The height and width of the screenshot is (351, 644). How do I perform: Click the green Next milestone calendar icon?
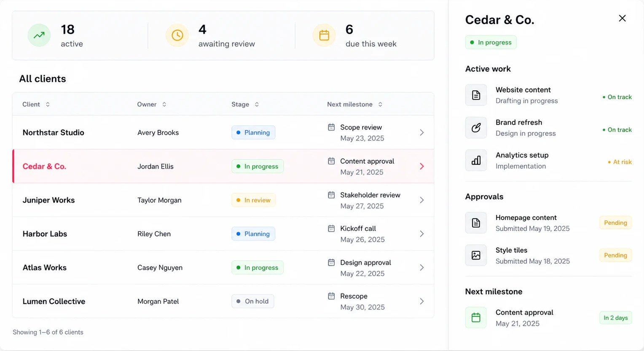476,318
